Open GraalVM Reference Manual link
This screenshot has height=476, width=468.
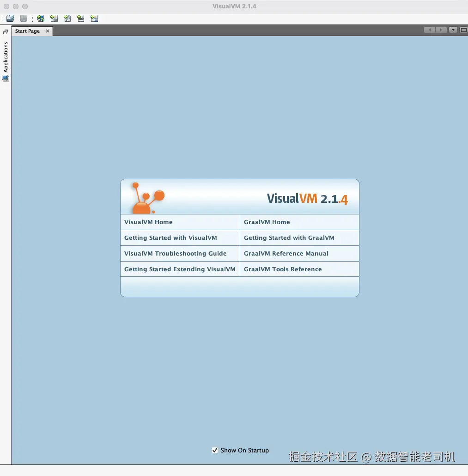point(286,254)
